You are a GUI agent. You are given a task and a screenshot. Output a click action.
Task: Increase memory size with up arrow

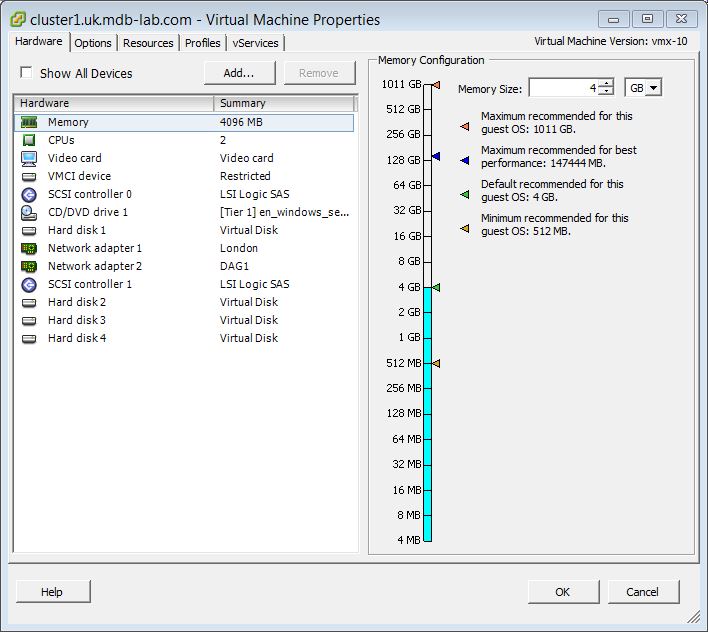click(x=606, y=84)
